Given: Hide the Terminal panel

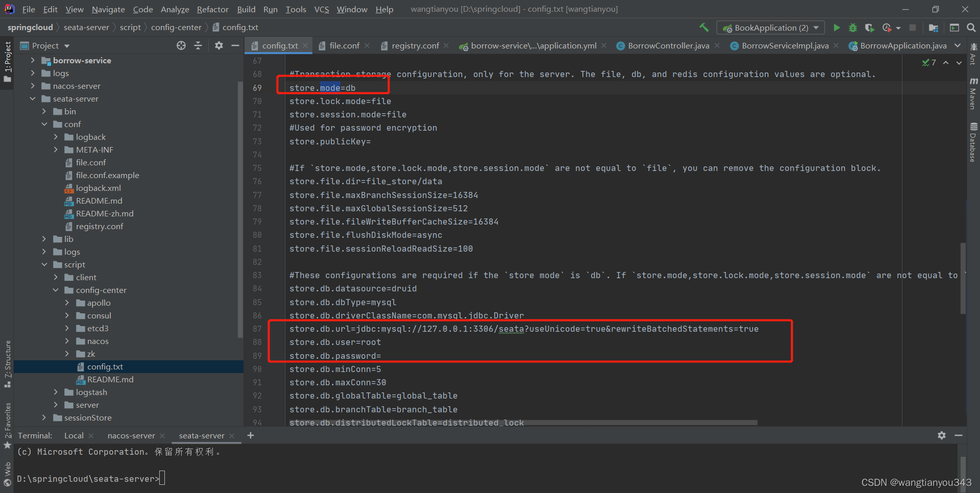Looking at the screenshot, I should pos(959,435).
